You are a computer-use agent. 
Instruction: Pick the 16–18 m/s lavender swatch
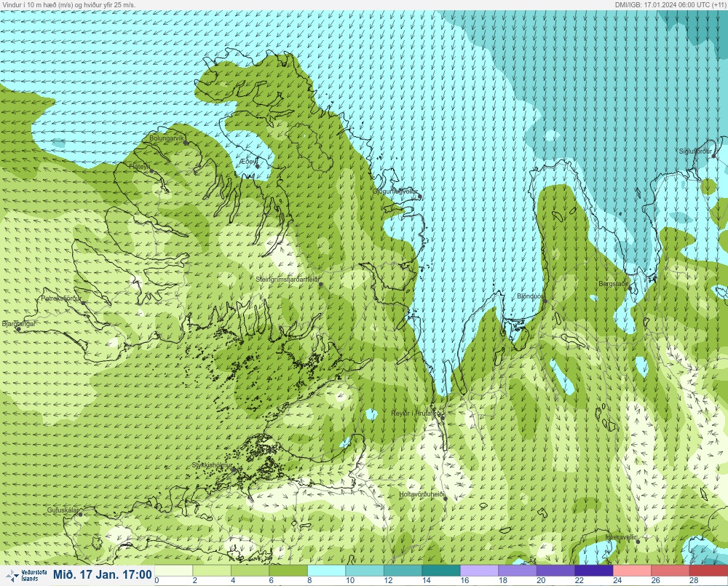(480, 570)
